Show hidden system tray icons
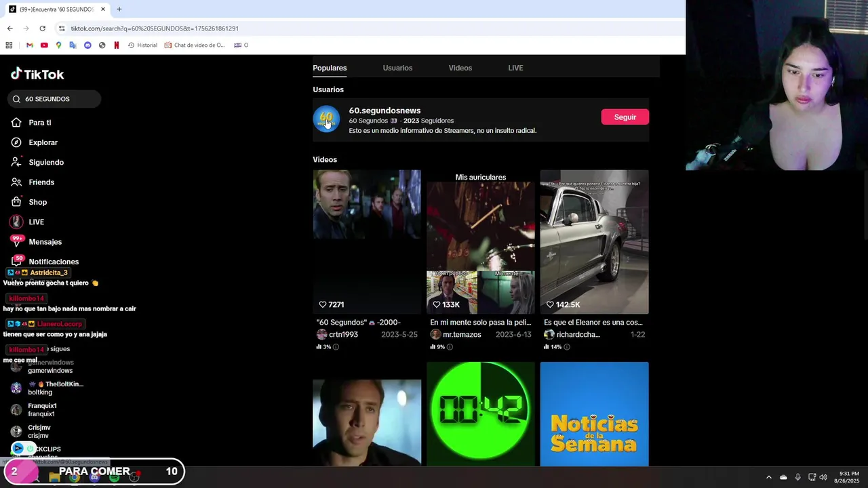The height and width of the screenshot is (488, 868). 768,477
